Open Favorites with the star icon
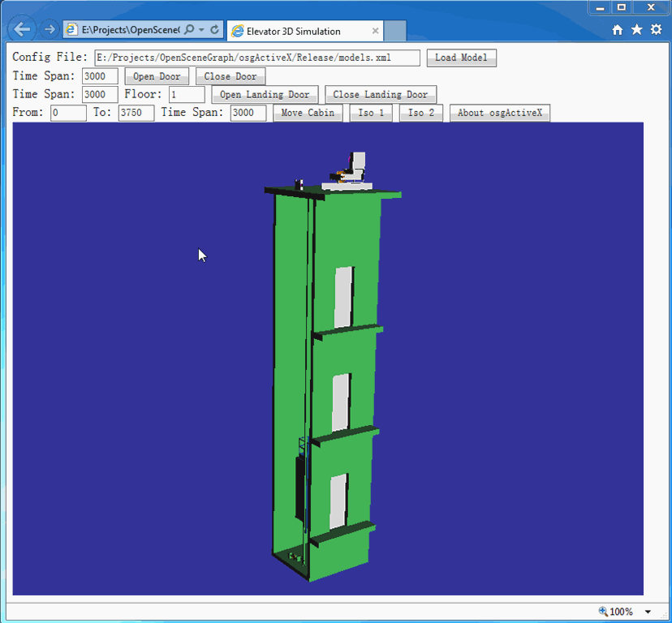Screen dimensions: 672x623 637,29
